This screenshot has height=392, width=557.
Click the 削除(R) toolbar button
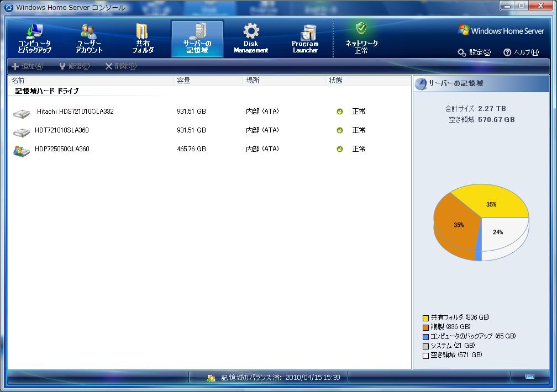[121, 66]
